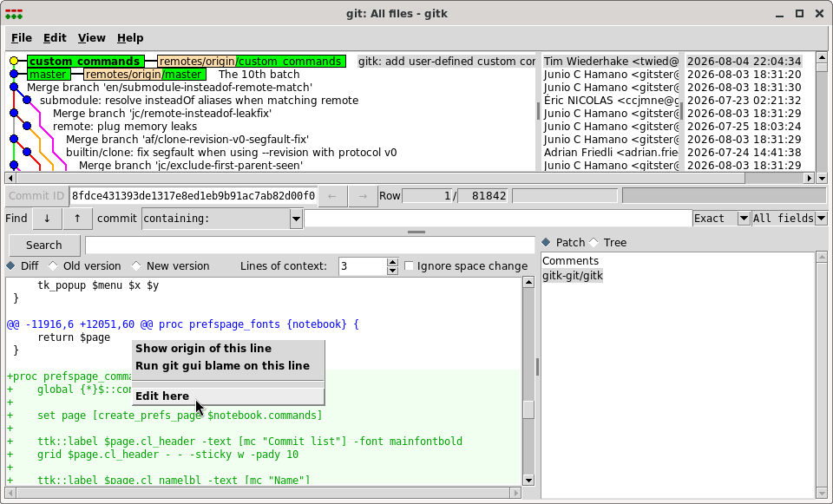
Task: Click diff pane horizontal scroll right arrow
Action: tap(515, 493)
